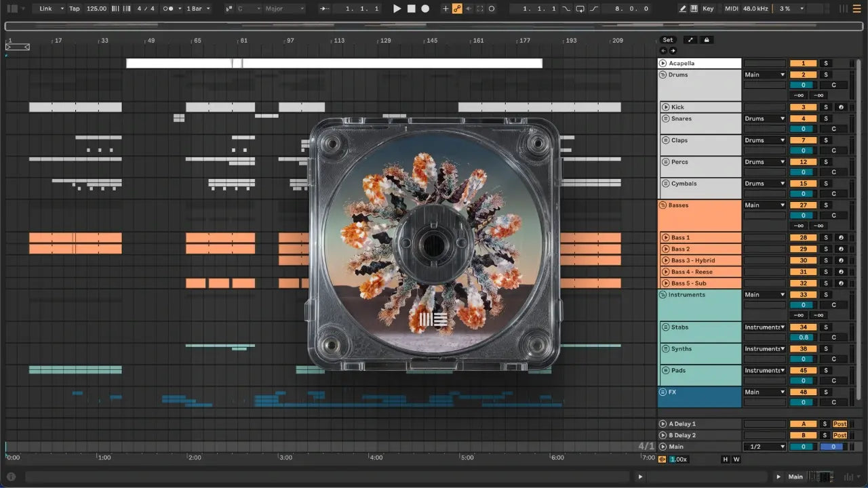Screen dimensions: 868x488
Task: Toggle the Punch-In switch icon
Action: pyautogui.click(x=566, y=9)
